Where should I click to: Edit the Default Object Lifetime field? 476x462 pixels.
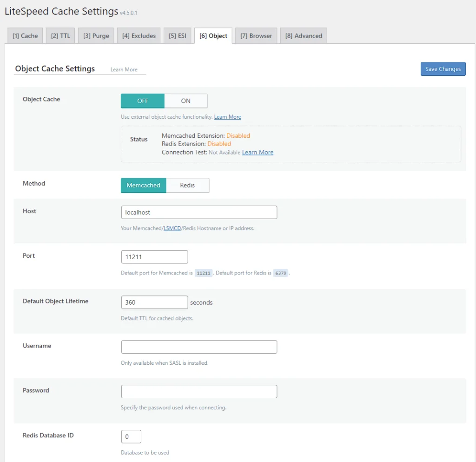point(154,302)
